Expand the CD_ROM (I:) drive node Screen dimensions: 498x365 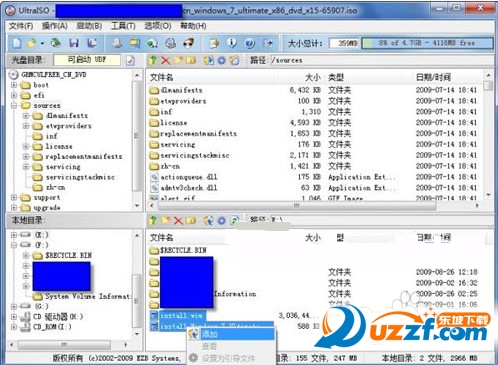(x=14, y=327)
